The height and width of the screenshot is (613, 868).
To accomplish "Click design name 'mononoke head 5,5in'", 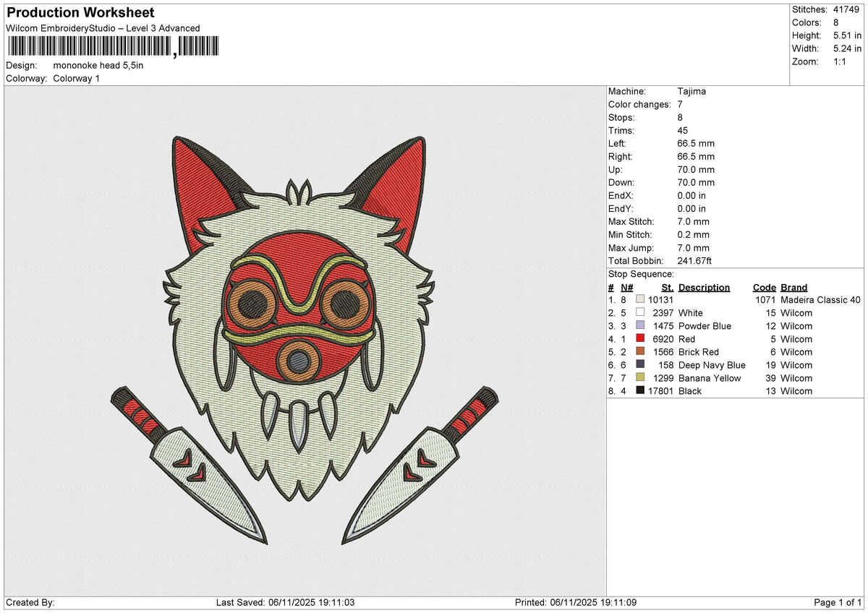I will (x=98, y=66).
